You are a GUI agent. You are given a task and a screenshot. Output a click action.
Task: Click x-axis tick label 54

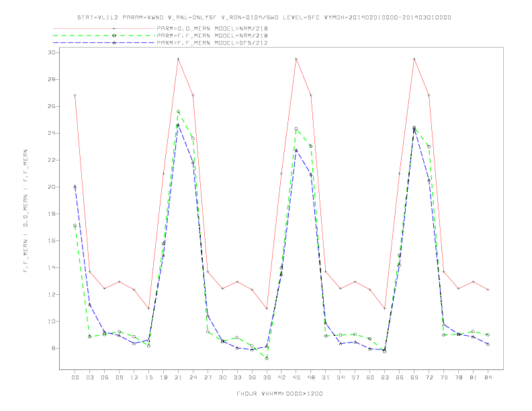pyautogui.click(x=341, y=377)
